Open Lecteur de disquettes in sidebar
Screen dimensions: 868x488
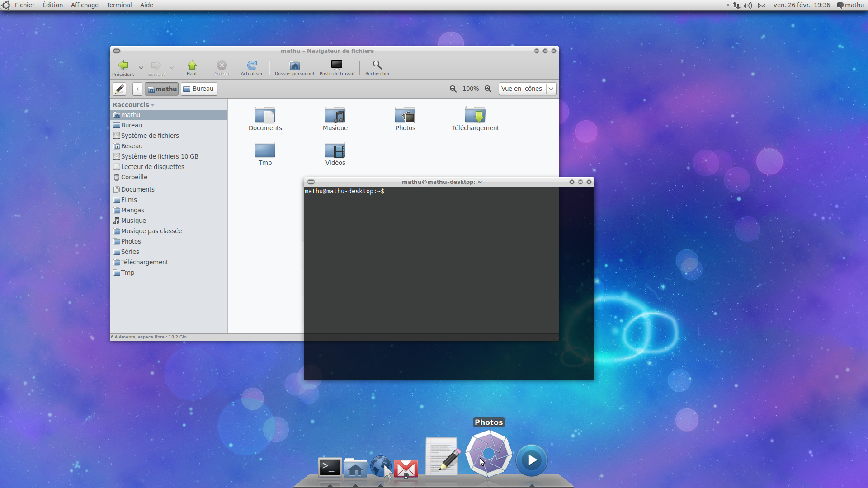[x=169, y=167]
